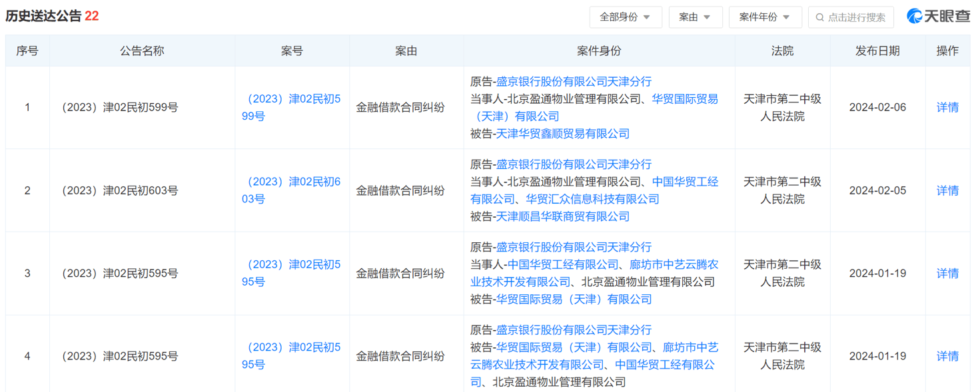The image size is (980, 392).
Task: Click the 历史送达公告 section title
Action: pos(44,17)
